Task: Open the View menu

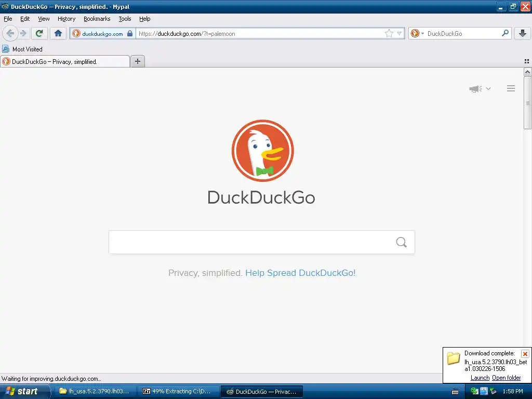Action: point(44,19)
